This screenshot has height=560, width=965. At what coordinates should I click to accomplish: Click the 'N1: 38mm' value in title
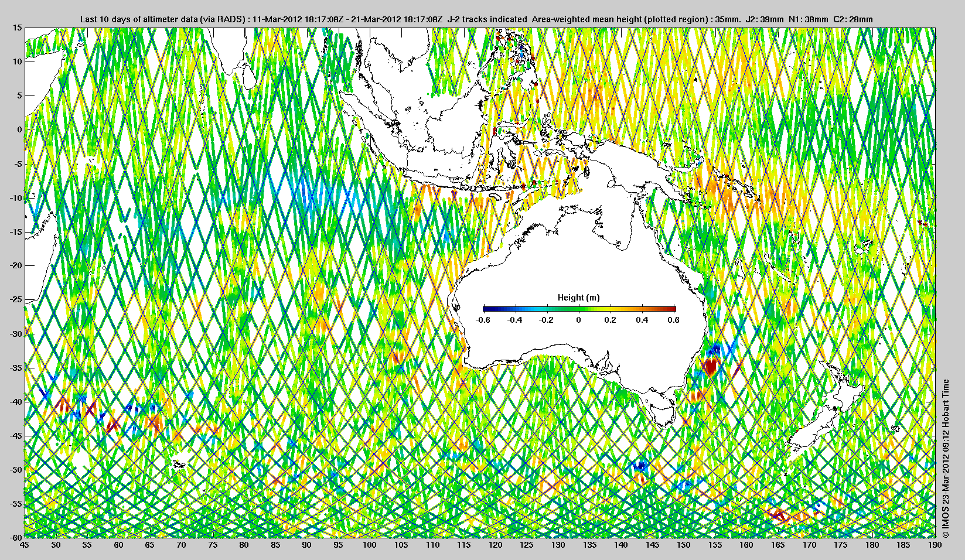[809, 19]
